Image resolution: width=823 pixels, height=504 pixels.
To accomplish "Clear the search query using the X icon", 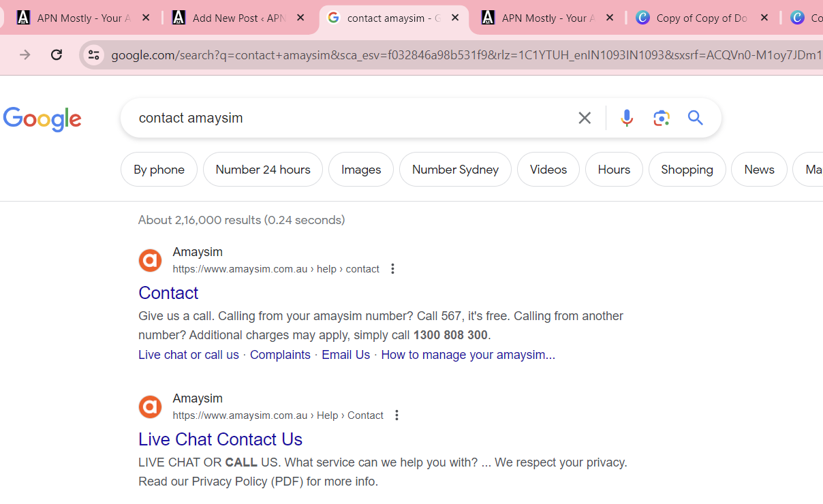I will [x=584, y=117].
